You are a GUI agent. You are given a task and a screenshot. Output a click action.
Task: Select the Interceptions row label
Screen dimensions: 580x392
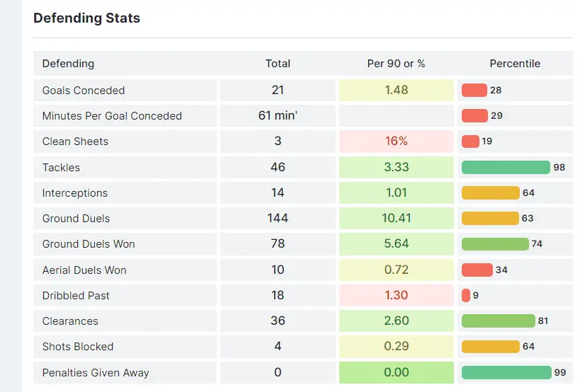point(75,192)
